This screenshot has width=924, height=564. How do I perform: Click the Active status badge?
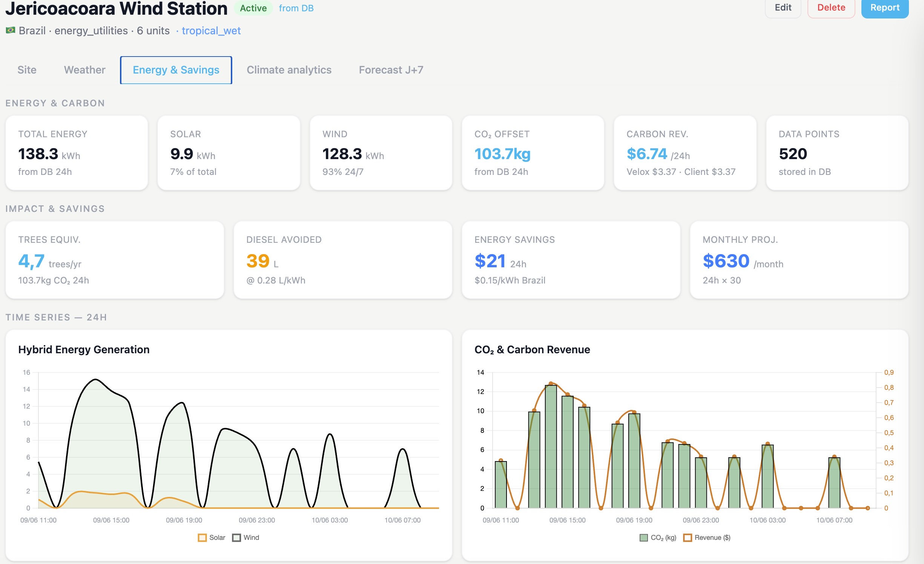tap(253, 8)
